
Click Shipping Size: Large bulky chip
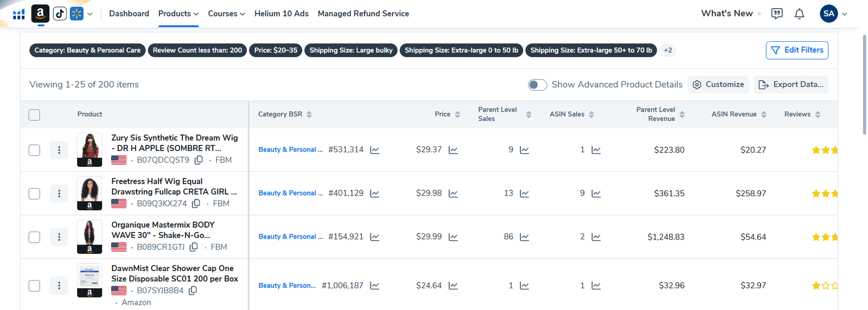pos(351,50)
